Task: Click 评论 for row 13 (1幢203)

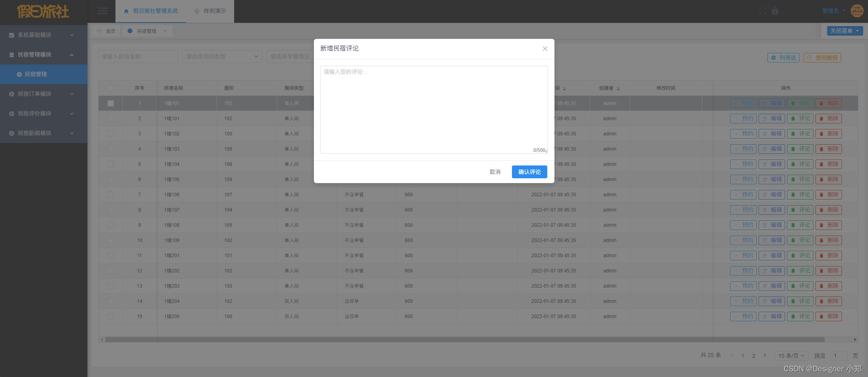Action: [800, 286]
